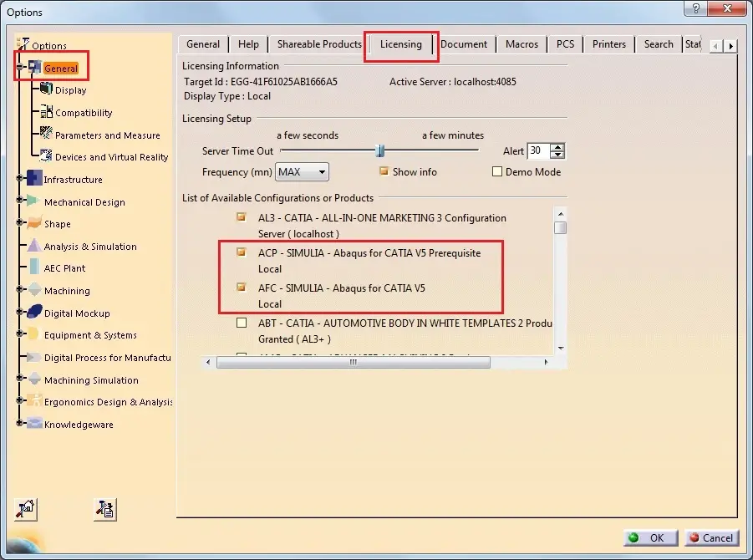753x560 pixels.
Task: Click the Analysis & Simulation icon
Action: point(34,246)
